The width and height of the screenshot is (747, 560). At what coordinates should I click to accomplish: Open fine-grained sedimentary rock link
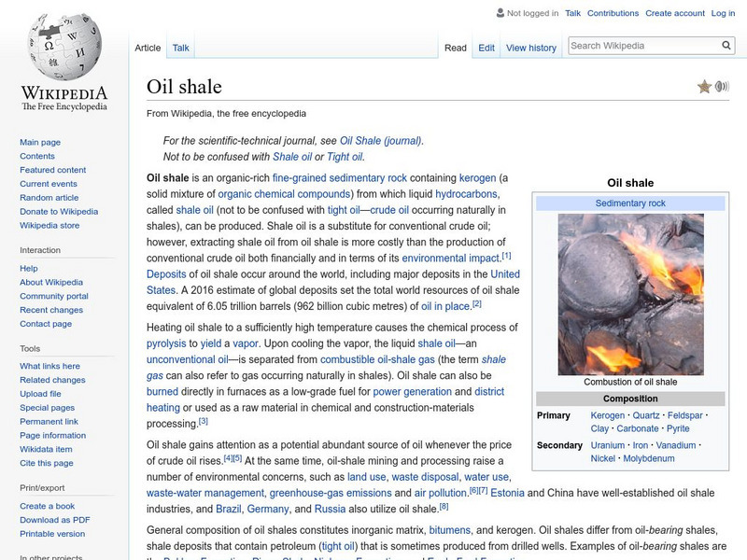(340, 177)
